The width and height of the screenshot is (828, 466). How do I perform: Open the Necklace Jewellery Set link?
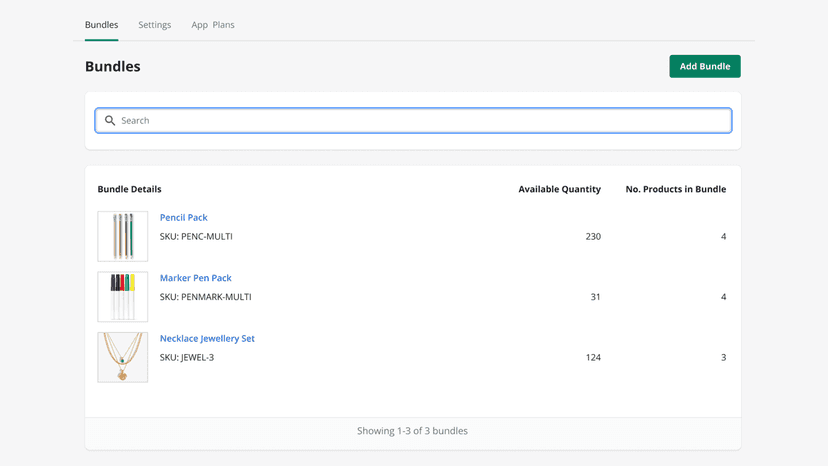(x=207, y=338)
